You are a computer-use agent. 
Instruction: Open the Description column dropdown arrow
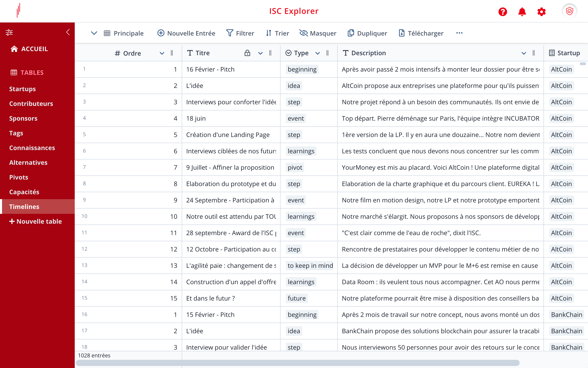point(524,53)
